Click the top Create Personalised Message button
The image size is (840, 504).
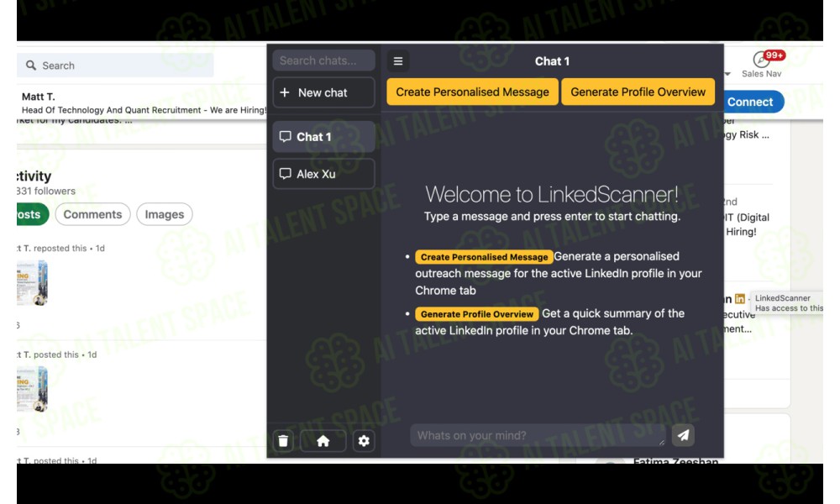[472, 92]
